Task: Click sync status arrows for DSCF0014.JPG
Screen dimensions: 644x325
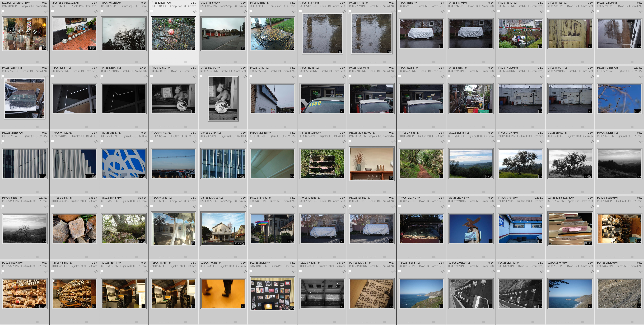Action: click(x=195, y=12)
